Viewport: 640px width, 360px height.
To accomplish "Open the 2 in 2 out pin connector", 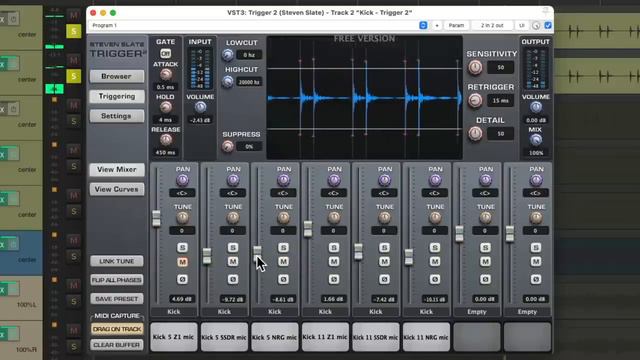I will 492,25.
